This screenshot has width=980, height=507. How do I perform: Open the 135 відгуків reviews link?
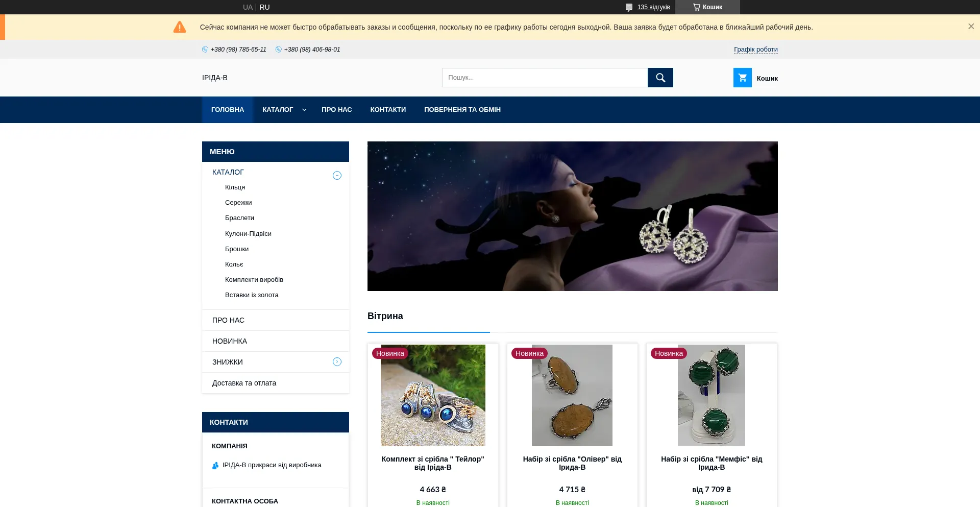coord(653,7)
